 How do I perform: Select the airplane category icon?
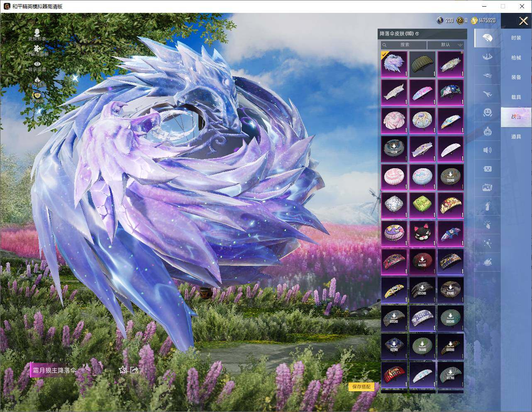coord(487,94)
